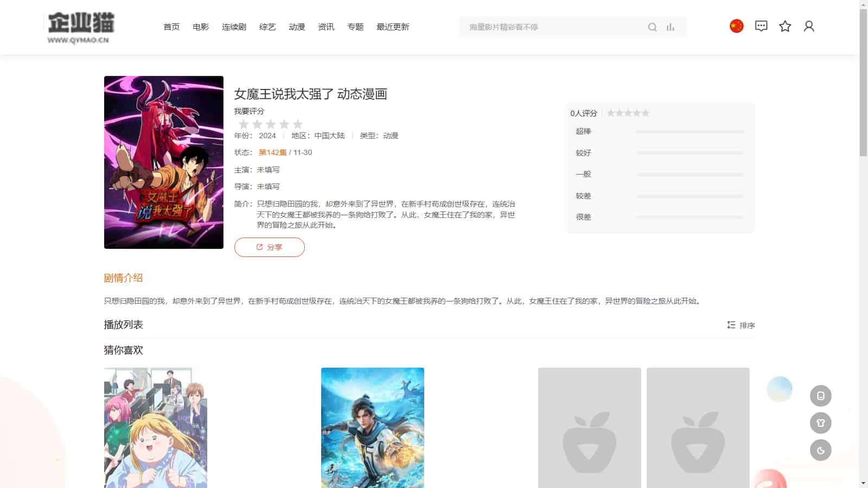Click the 主演: 未填写 cast text
868x488 pixels.
click(x=257, y=170)
